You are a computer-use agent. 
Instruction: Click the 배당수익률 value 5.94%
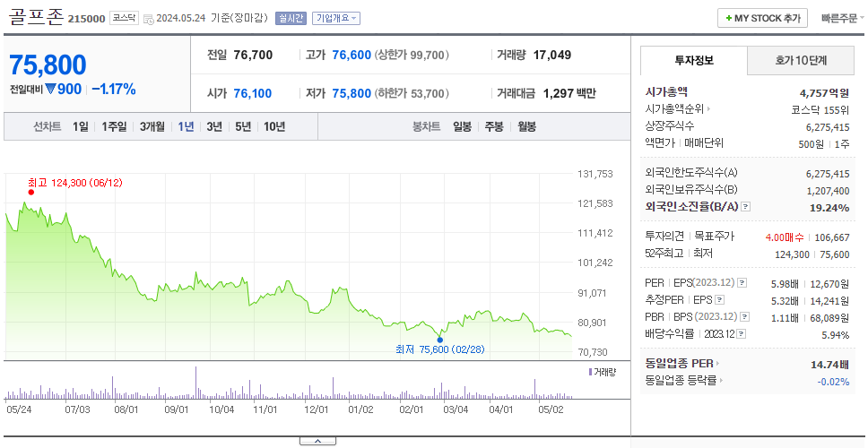pos(836,334)
